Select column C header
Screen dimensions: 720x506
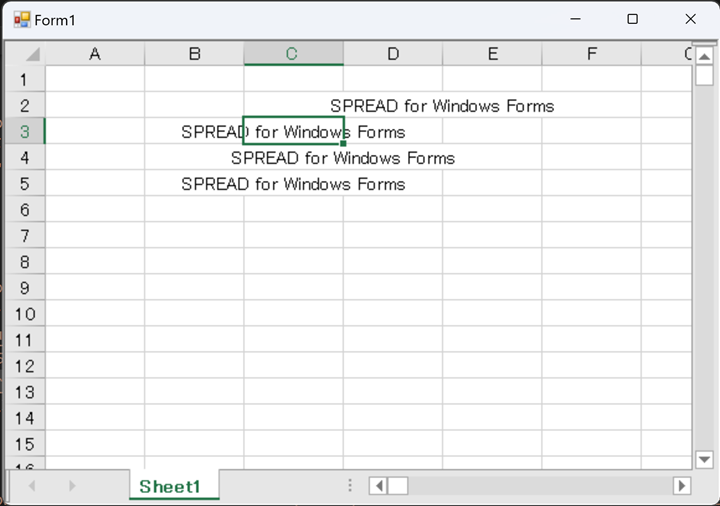(x=293, y=54)
